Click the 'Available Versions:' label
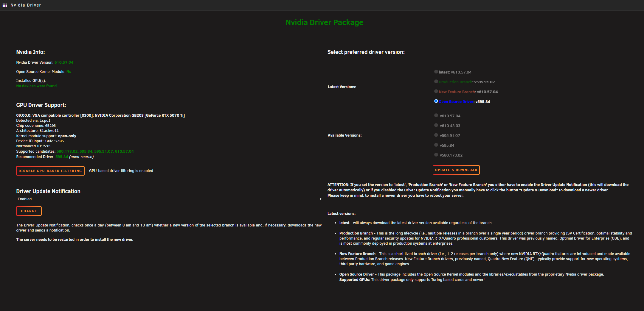This screenshot has width=644, height=311. click(344, 135)
